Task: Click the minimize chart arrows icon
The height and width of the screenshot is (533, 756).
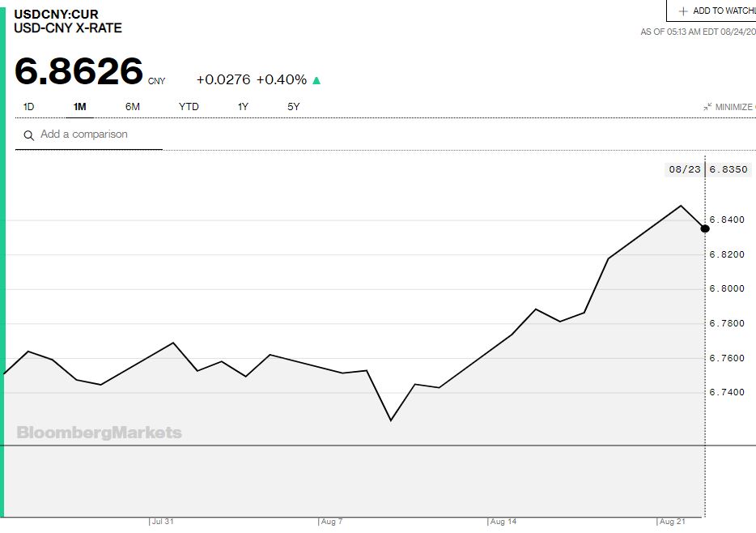Action: pyautogui.click(x=707, y=107)
